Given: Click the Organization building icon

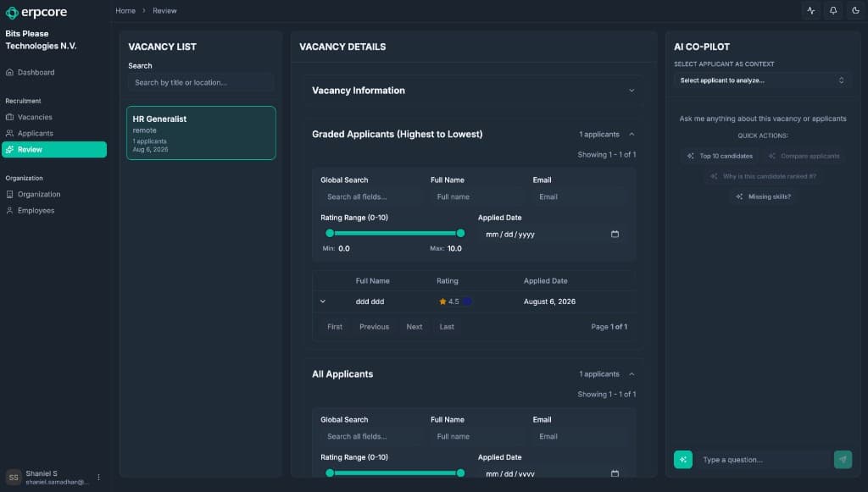Looking at the screenshot, I should (9, 194).
